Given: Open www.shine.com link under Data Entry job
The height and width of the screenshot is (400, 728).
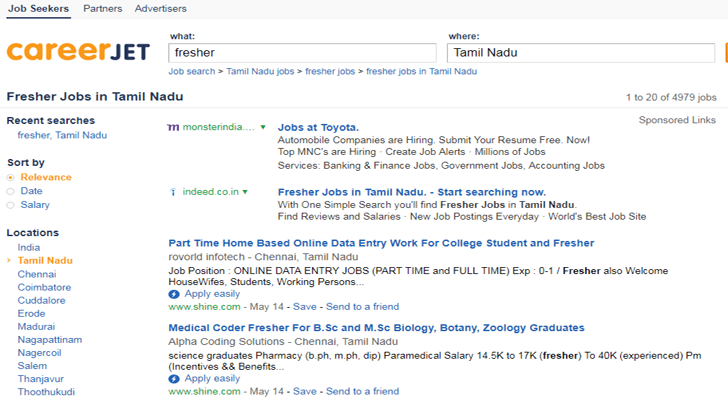Looking at the screenshot, I should tap(204, 307).
